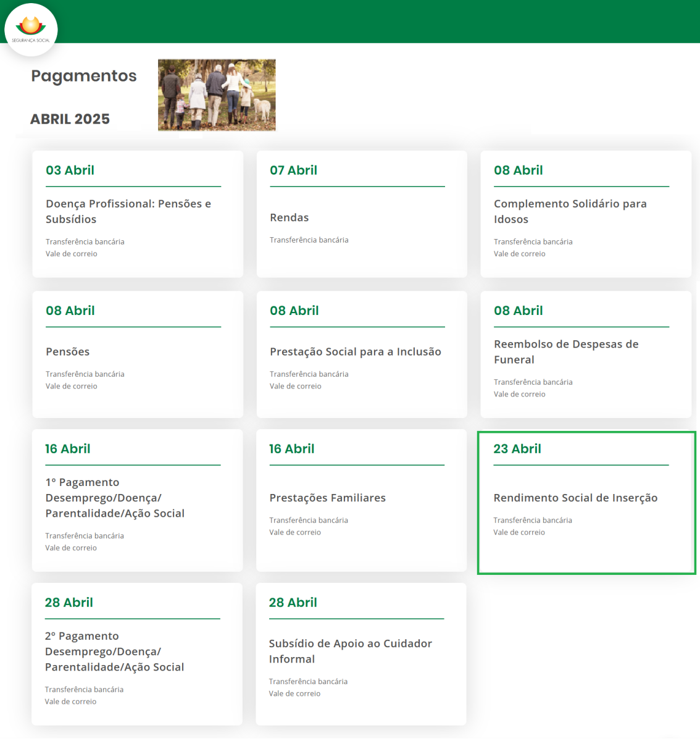Image resolution: width=700 pixels, height=741 pixels.
Task: Open Rendimento Social de Inserção card
Action: tap(586, 503)
